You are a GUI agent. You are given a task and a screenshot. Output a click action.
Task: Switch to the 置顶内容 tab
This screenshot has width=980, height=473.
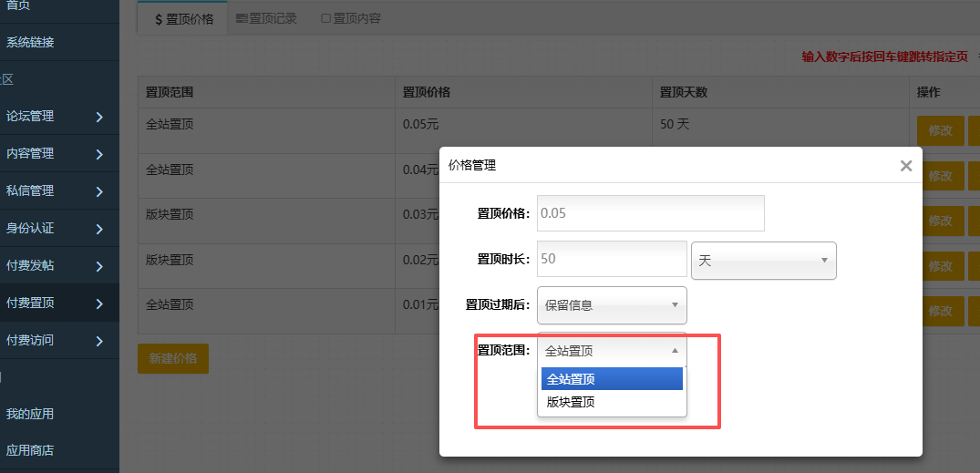(351, 18)
